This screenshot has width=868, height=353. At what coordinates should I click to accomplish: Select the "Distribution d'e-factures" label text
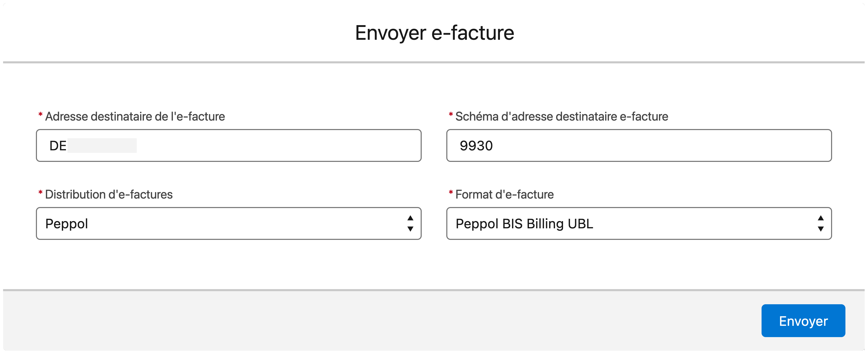coord(108,194)
